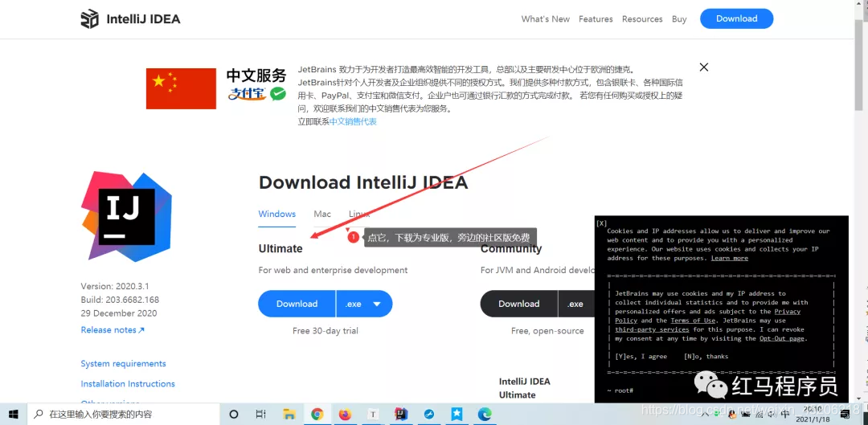Open the blue star app in taskbar

457,414
